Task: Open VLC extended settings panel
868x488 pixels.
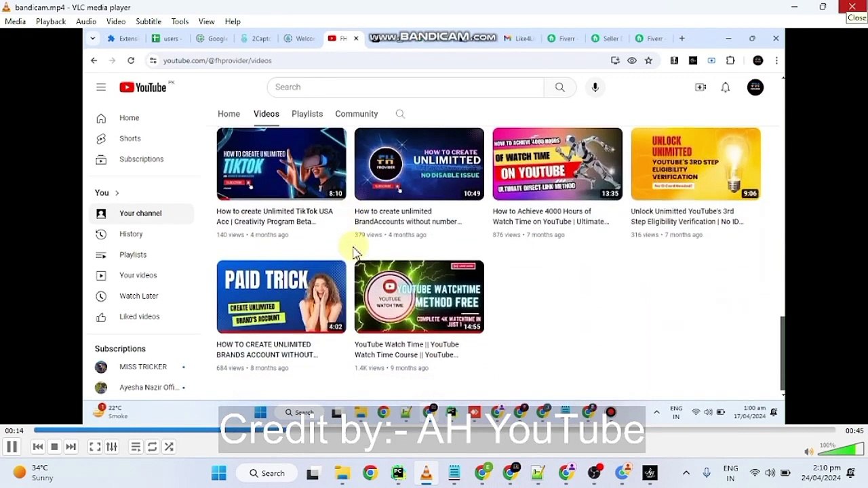Action: point(112,447)
